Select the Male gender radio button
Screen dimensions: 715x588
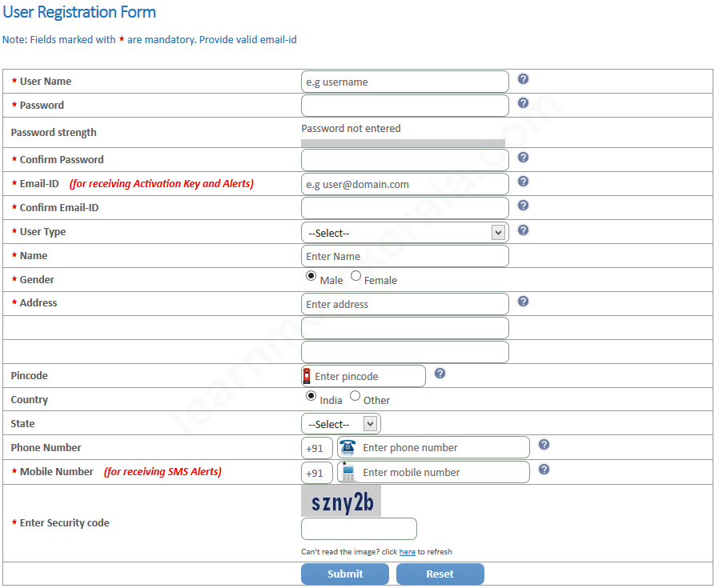(311, 276)
